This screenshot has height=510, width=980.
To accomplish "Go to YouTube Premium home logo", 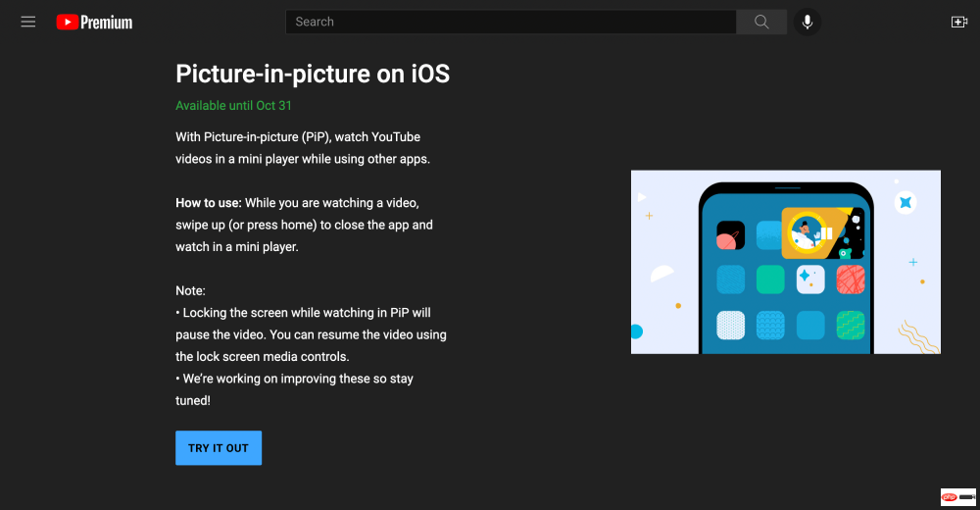I will coord(94,22).
